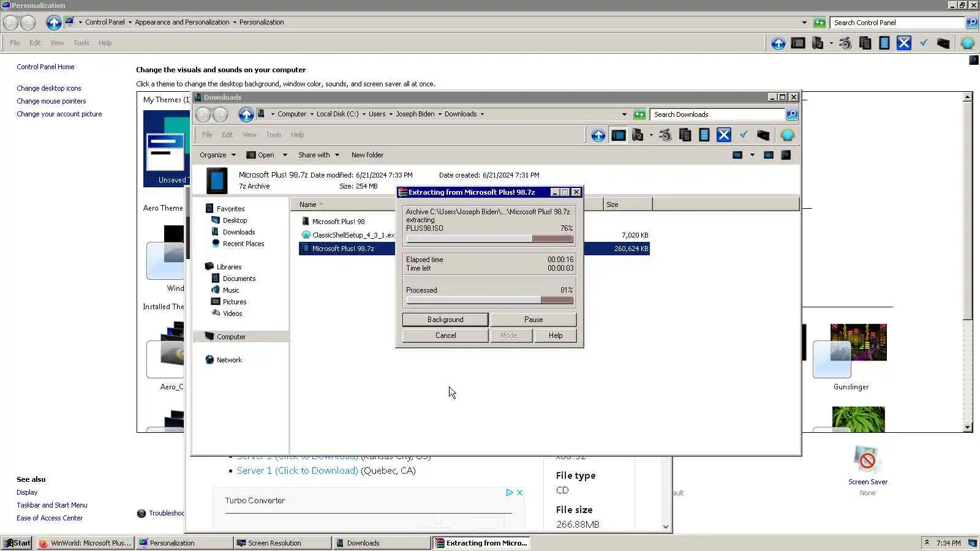Open the Start button on the taskbar
Image resolution: width=980 pixels, height=551 pixels.
[17, 543]
